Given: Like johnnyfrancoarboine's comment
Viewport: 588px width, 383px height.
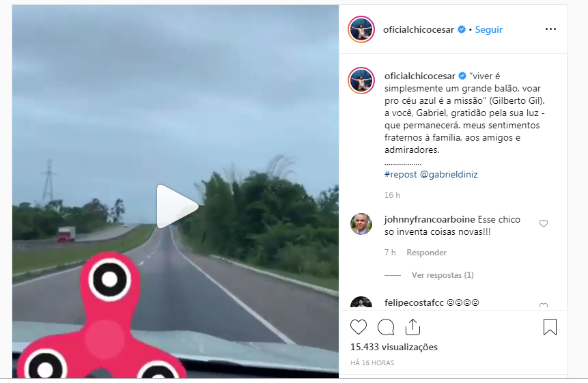Looking at the screenshot, I should 544,224.
